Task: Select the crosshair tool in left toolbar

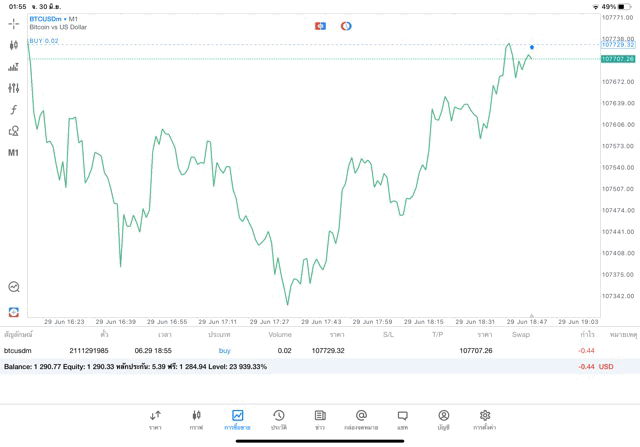Action: (x=14, y=23)
